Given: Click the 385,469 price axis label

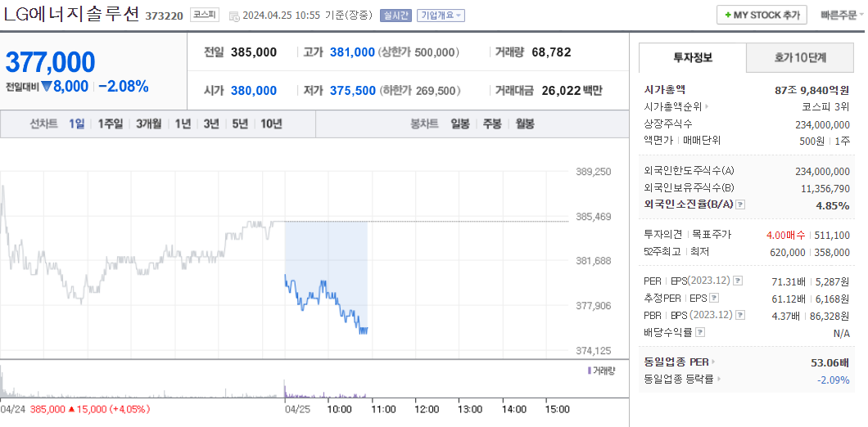Looking at the screenshot, I should (x=595, y=216).
